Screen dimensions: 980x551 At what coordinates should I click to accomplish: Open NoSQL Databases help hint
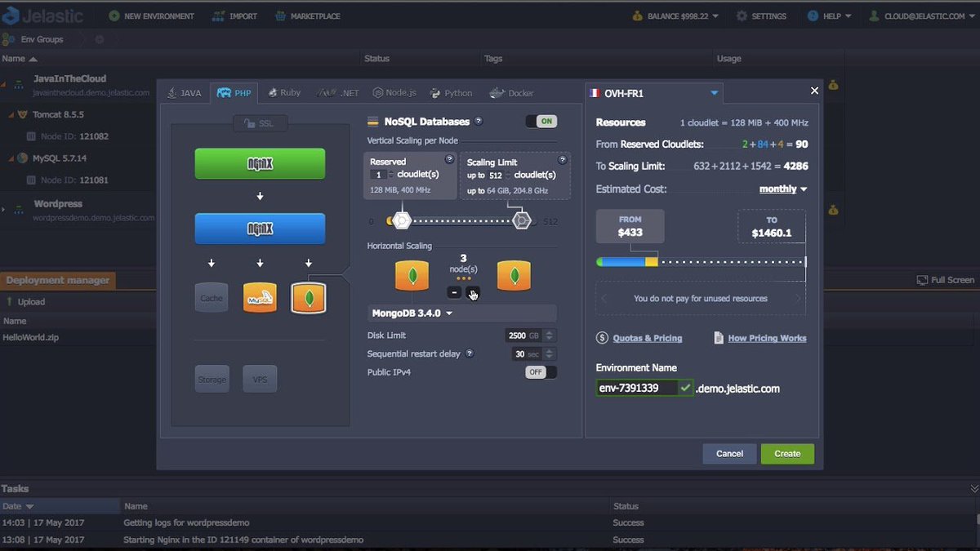(x=479, y=122)
